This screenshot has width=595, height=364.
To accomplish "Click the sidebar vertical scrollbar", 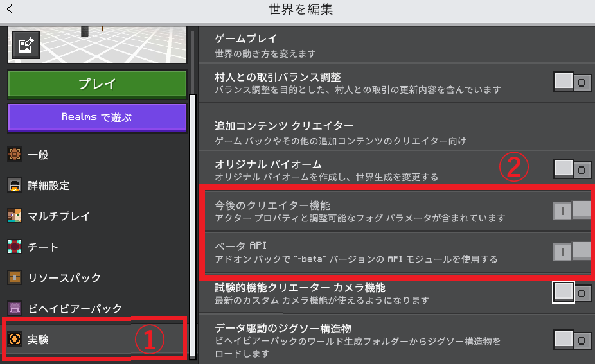I will tap(193, 225).
